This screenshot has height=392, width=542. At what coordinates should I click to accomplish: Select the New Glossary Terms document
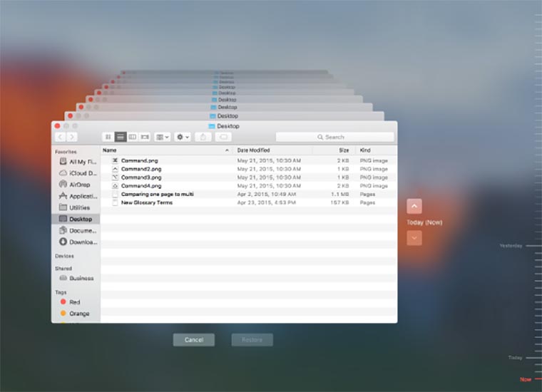[x=147, y=202]
